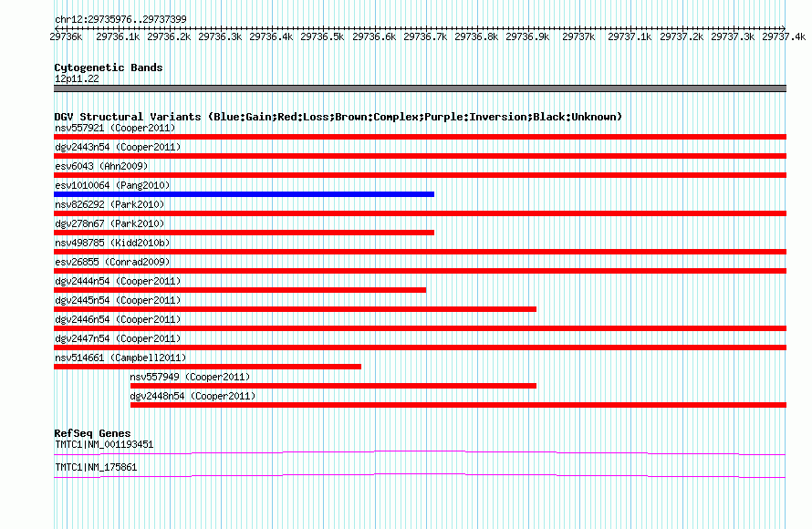812x529 pixels.
Task: Open the dgv2447n54 (Cooper2011) variant label
Action: coord(118,338)
